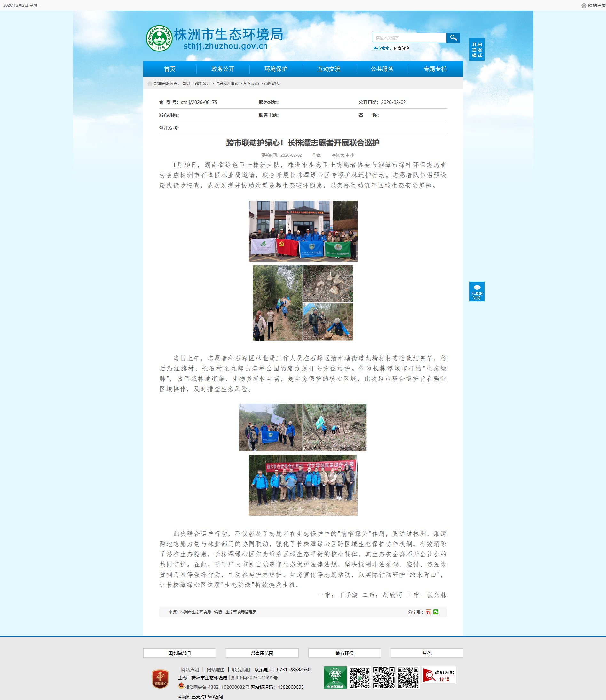606x700 pixels.
Task: Select the 环境保护 navigation tab
Action: (x=276, y=69)
